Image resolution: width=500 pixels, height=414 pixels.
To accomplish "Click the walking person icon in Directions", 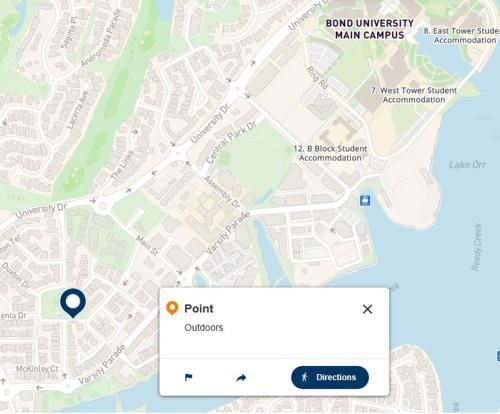I will tap(304, 377).
